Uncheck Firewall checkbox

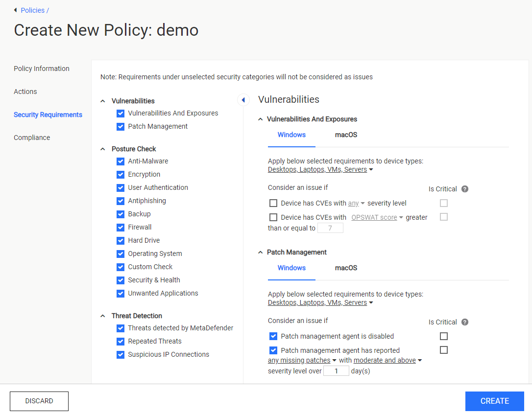click(121, 228)
